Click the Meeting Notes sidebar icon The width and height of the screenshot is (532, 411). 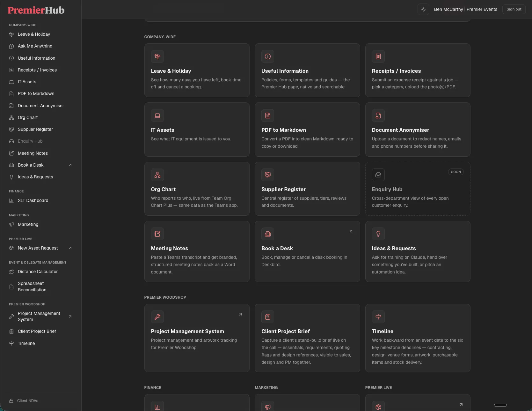click(11, 153)
